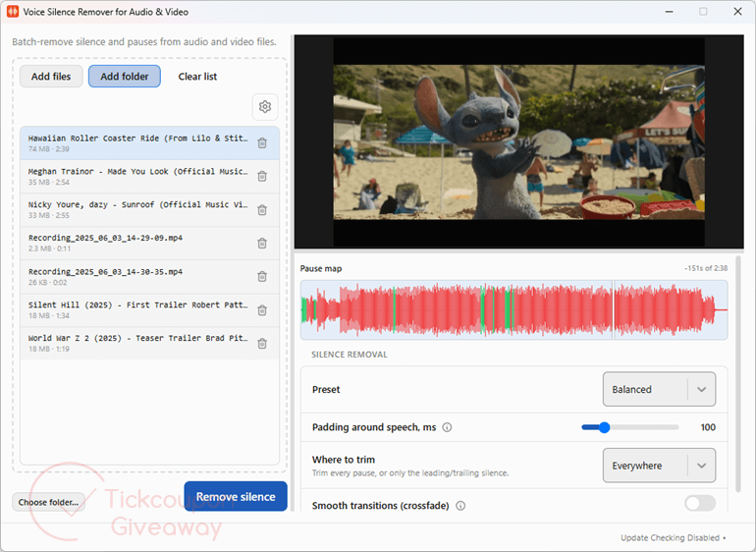Viewport: 756px width, 552px height.
Task: Show info for Padding around speech
Action: (x=447, y=427)
